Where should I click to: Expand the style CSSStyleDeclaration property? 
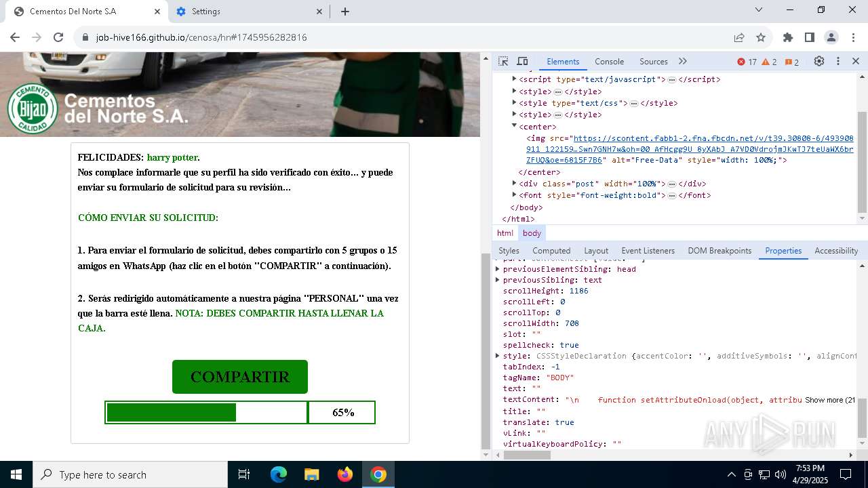point(498,355)
